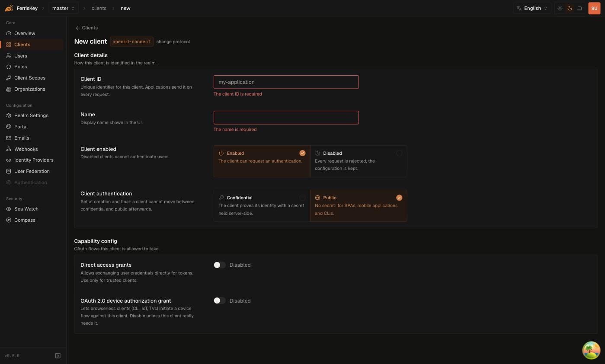Click the Client details heading
The image size is (605, 364).
91,55
